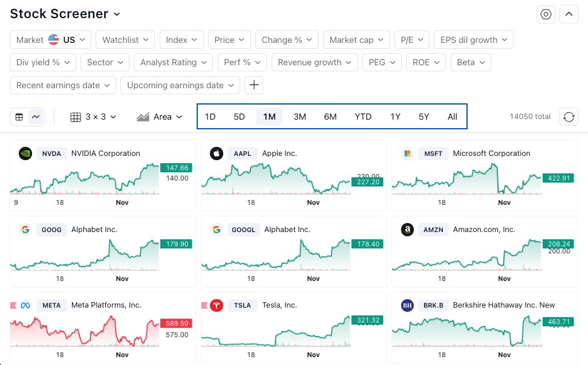Select the 5Y timeframe
Screen dimensions: 588x365
[x=423, y=117]
